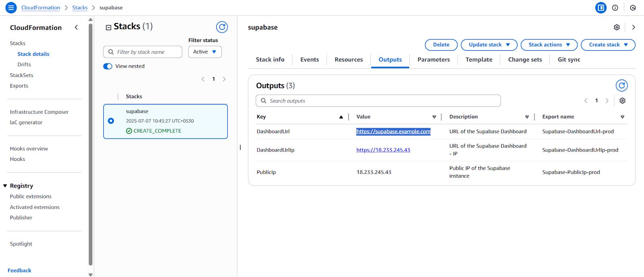644x277 pixels.
Task: Toggle View nested switch
Action: coord(108,66)
